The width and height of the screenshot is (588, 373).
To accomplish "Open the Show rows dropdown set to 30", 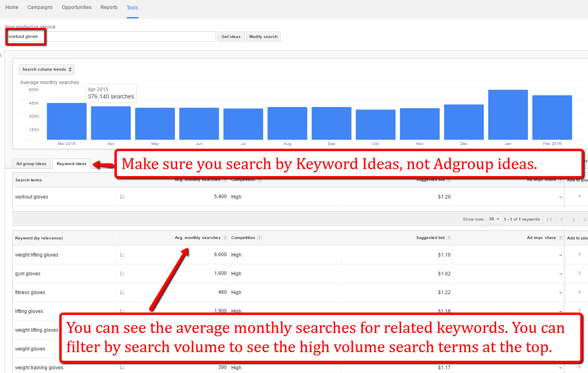I will (494, 219).
